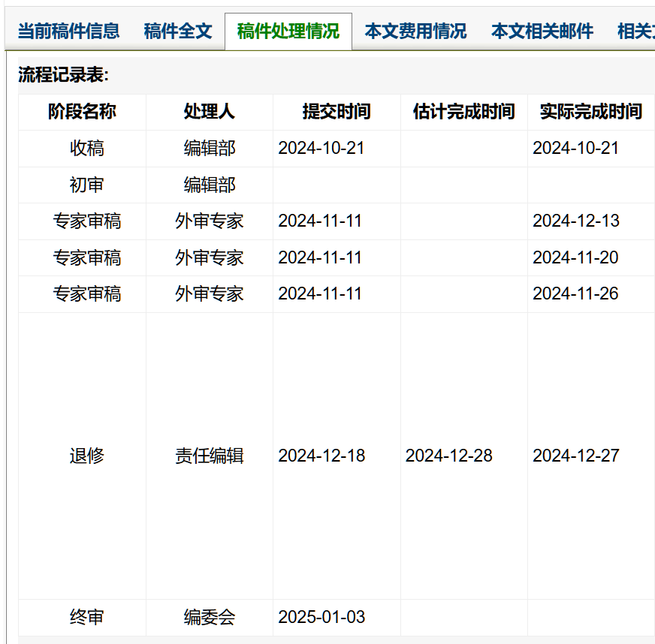Click the 终审 submission date 2025-01-03
Image resolution: width=655 pixels, height=644 pixels.
(x=321, y=618)
